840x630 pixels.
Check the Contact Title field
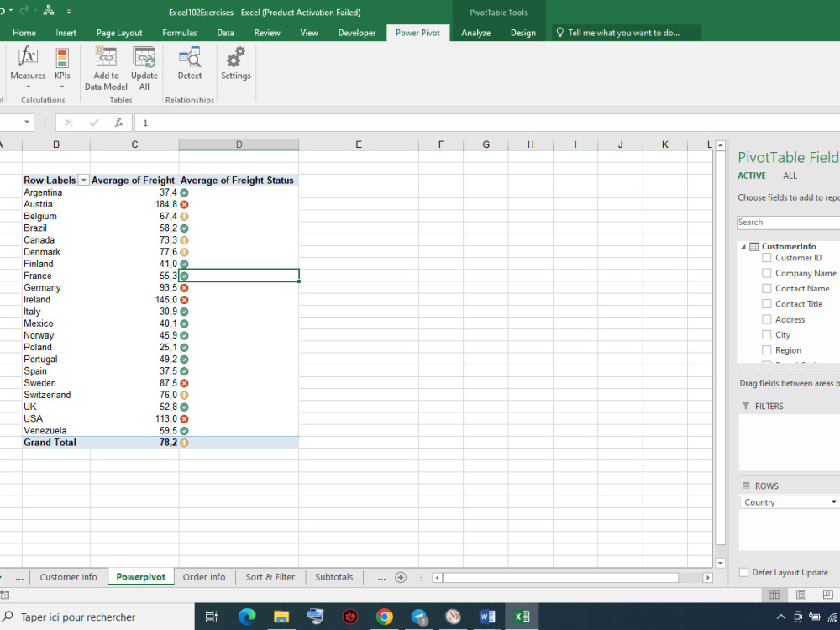coord(767,304)
